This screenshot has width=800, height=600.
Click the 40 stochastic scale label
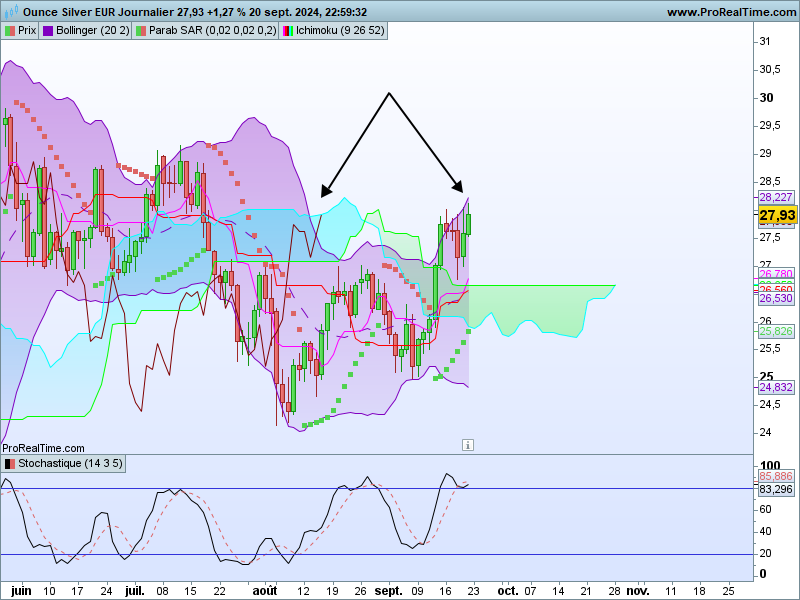(765, 531)
